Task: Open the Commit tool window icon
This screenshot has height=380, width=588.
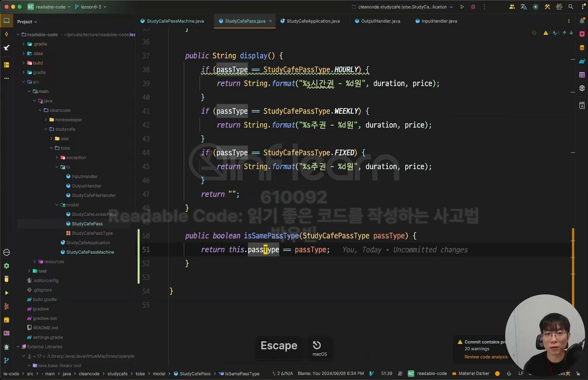Action: (6, 34)
